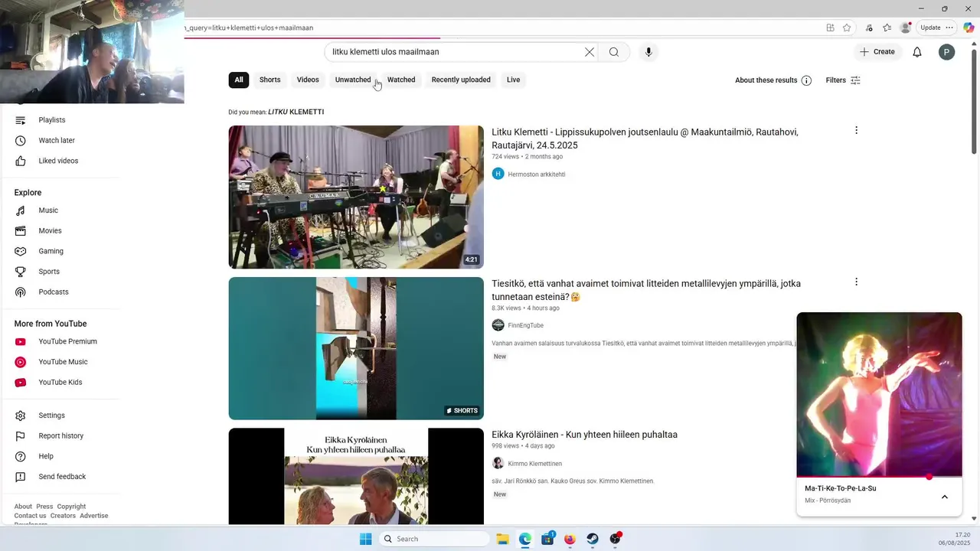Clear the search box with the X icon
Screen dimensions: 980x551
tap(590, 52)
